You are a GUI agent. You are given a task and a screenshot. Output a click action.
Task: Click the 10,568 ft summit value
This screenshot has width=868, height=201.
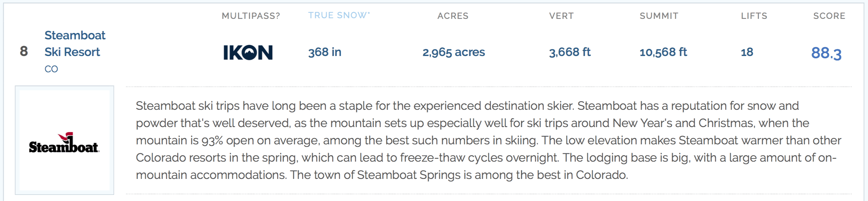(x=663, y=52)
